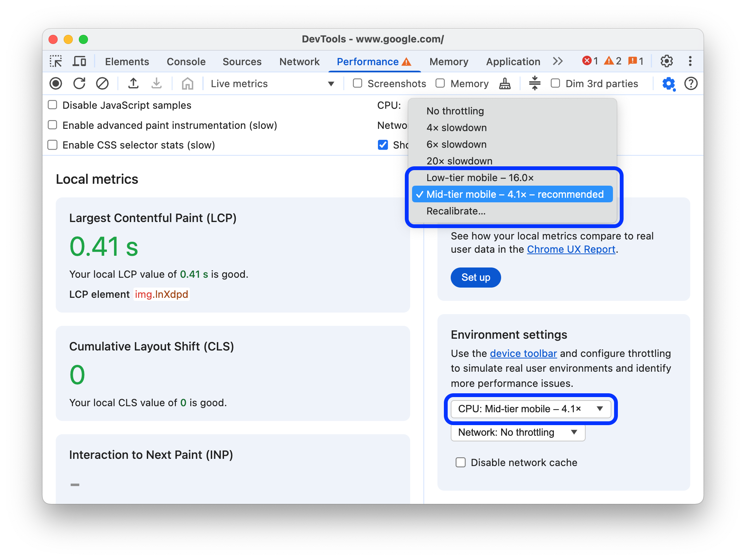This screenshot has width=746, height=560.
Task: Select Low-tier mobile 16.0x throttling
Action: point(480,177)
